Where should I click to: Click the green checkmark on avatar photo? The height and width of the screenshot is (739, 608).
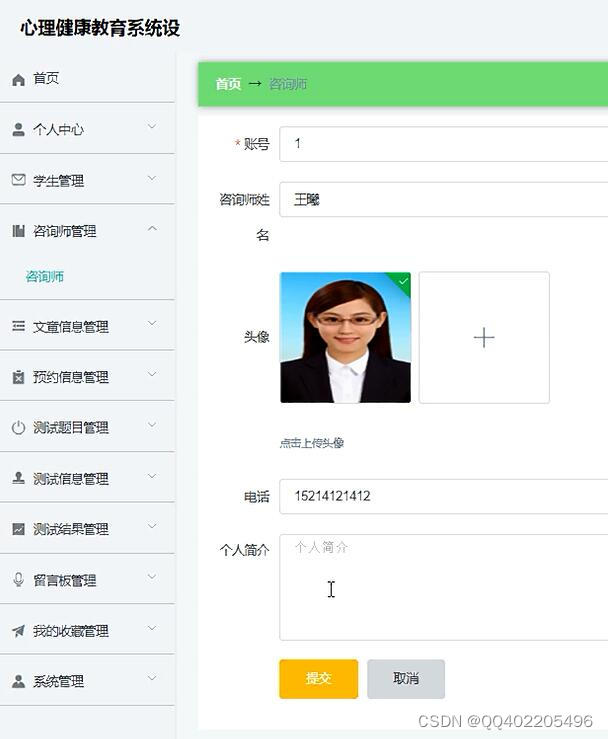403,281
